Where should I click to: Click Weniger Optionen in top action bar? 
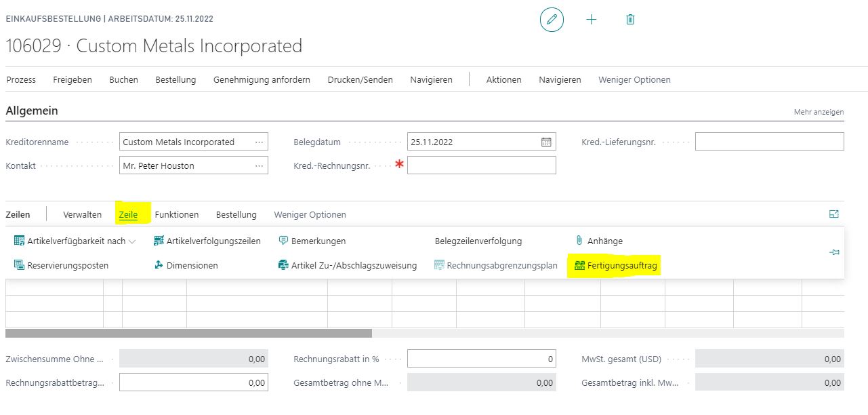pos(634,79)
